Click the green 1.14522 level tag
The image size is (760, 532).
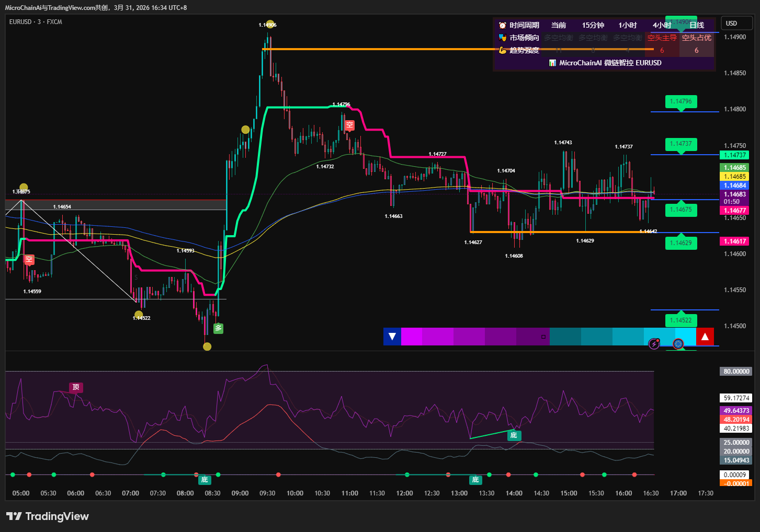681,320
